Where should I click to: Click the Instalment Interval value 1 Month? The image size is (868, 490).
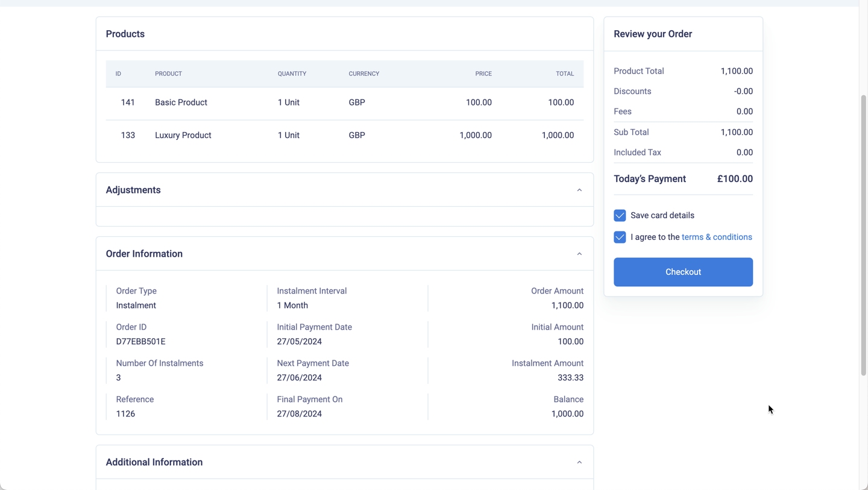pos(292,305)
